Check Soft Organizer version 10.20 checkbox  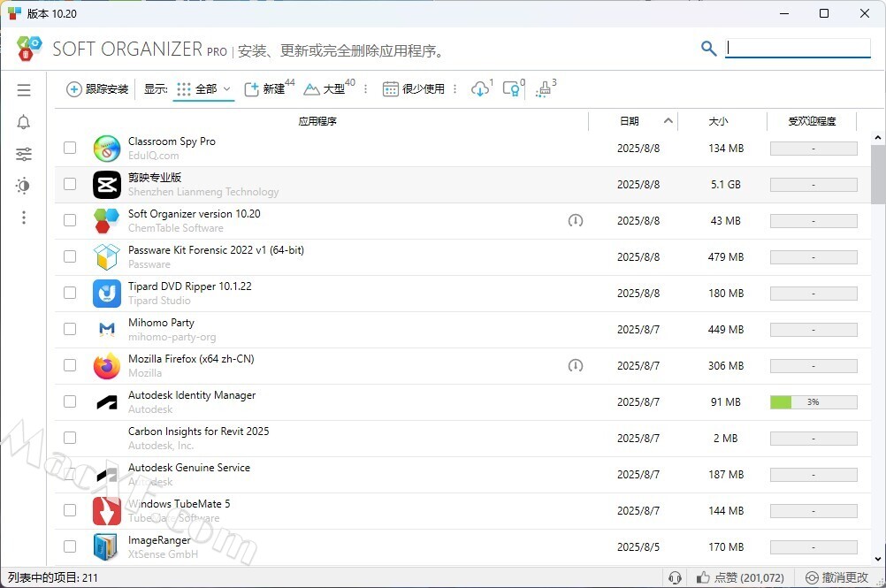70,220
